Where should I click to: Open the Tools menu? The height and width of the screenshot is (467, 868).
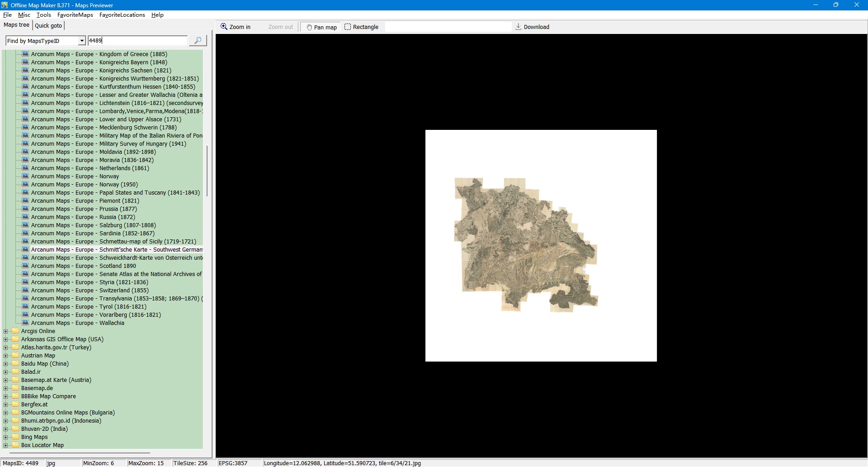43,15
